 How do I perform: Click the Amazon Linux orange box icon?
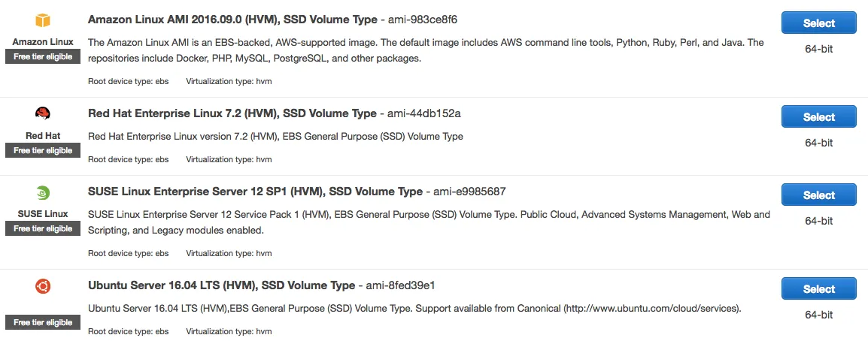(43, 20)
